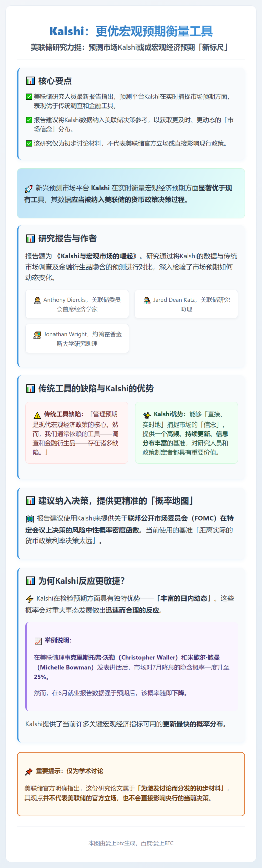
Task: Click the red 传统工具缺陷 card
Action: [x=77, y=433]
